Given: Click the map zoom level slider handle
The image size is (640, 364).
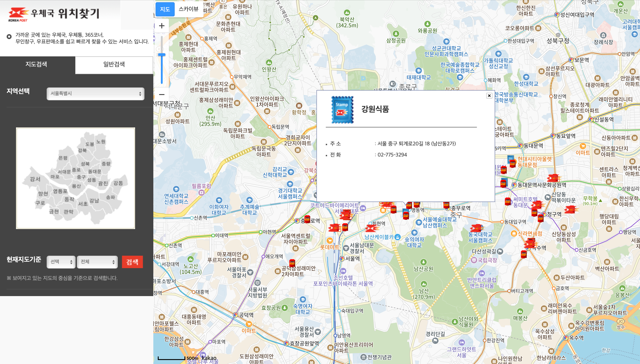Looking at the screenshot, I should (162, 55).
